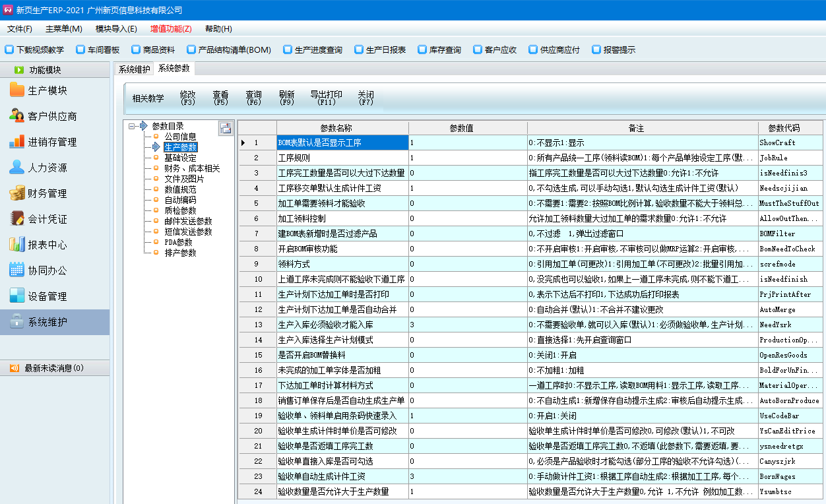Image resolution: width=826 pixels, height=504 pixels.
Task: Select the 财务管理 coins icon
Action: (17, 193)
